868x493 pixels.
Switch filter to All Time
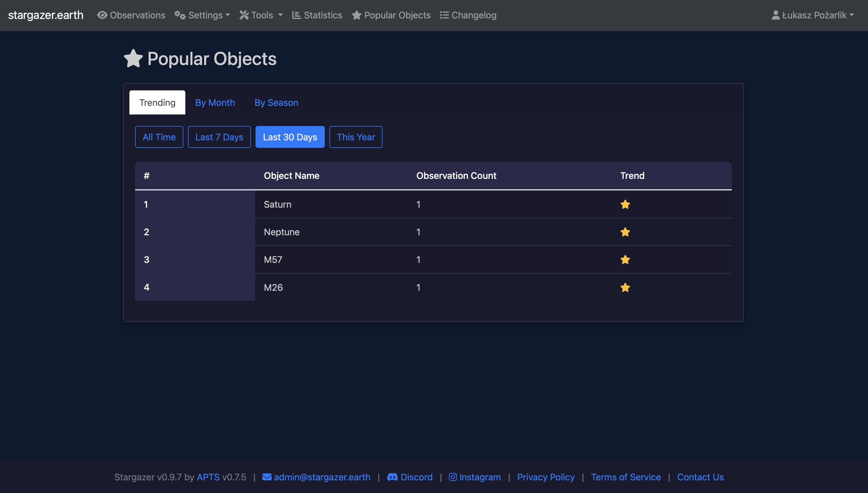click(x=159, y=137)
